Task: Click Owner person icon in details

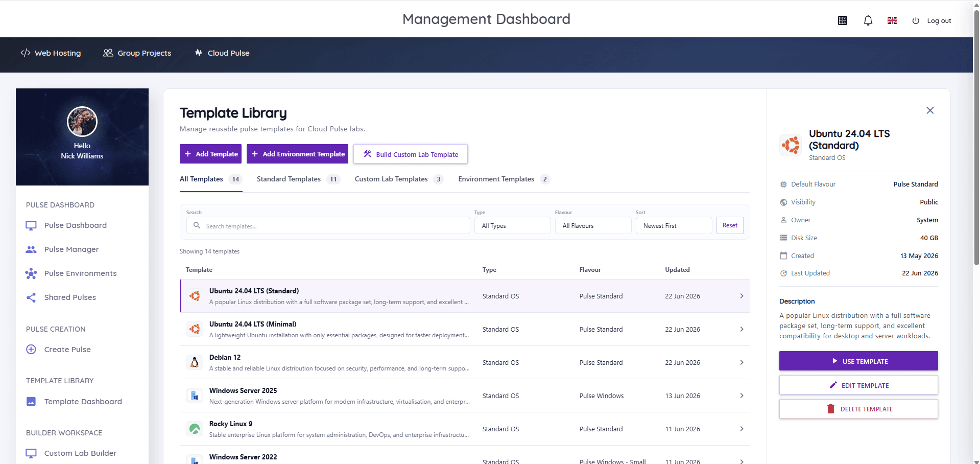Action: 783,220
